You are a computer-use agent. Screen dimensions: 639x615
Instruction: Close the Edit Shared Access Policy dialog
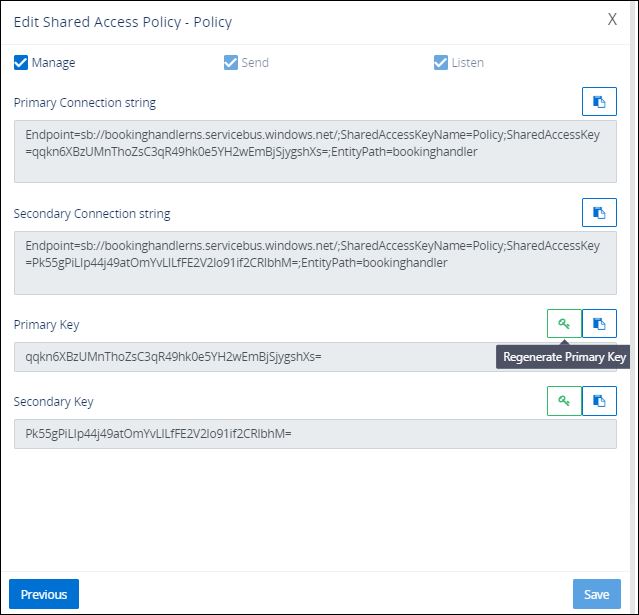(x=612, y=20)
